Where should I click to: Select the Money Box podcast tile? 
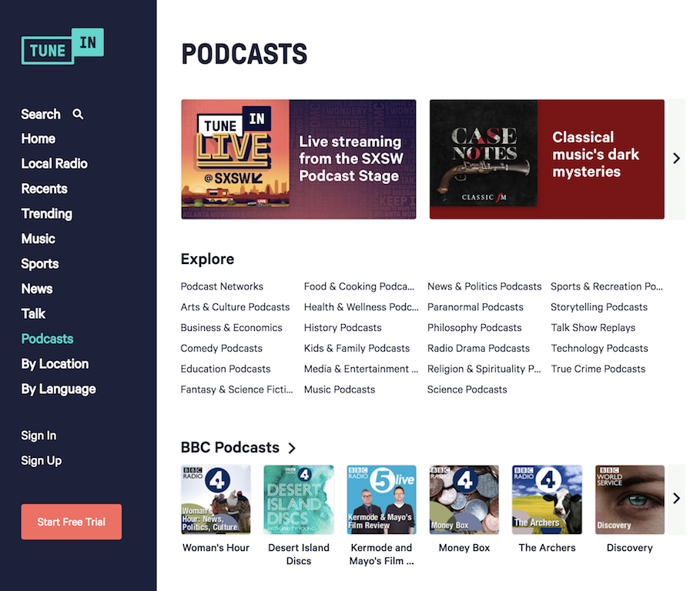pos(464,499)
